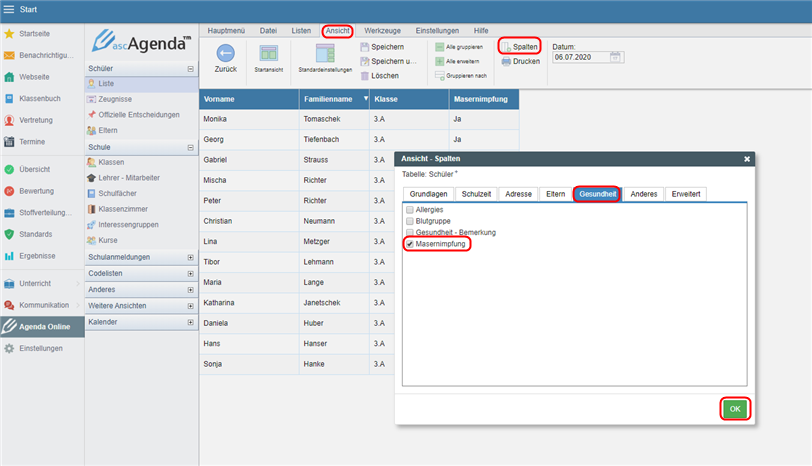The height and width of the screenshot is (466, 812).
Task: Open the Hilfe menu
Action: pyautogui.click(x=481, y=31)
